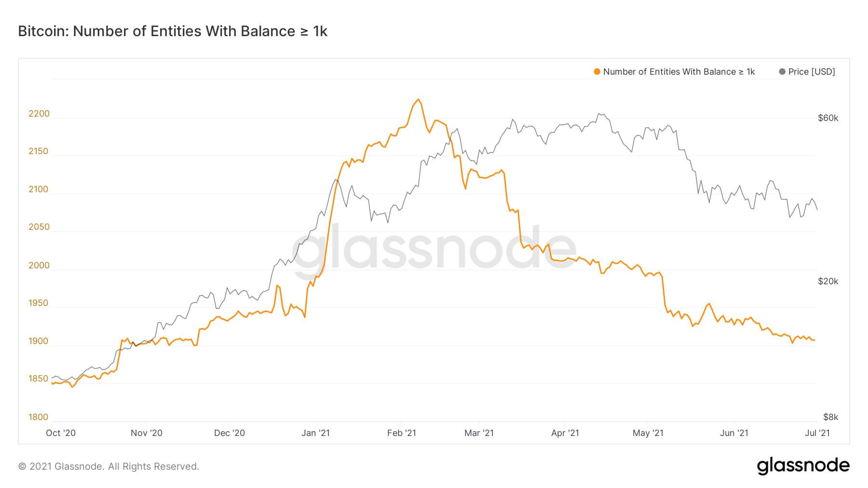Click the copyright Glassnode text
The height and width of the screenshot is (488, 868).
[x=108, y=466]
